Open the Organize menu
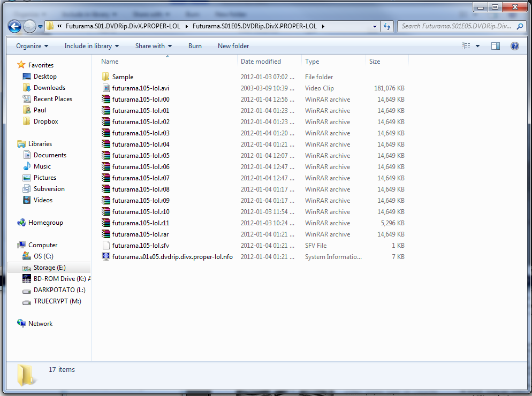Viewport: 532px width, 396px height. pos(32,46)
